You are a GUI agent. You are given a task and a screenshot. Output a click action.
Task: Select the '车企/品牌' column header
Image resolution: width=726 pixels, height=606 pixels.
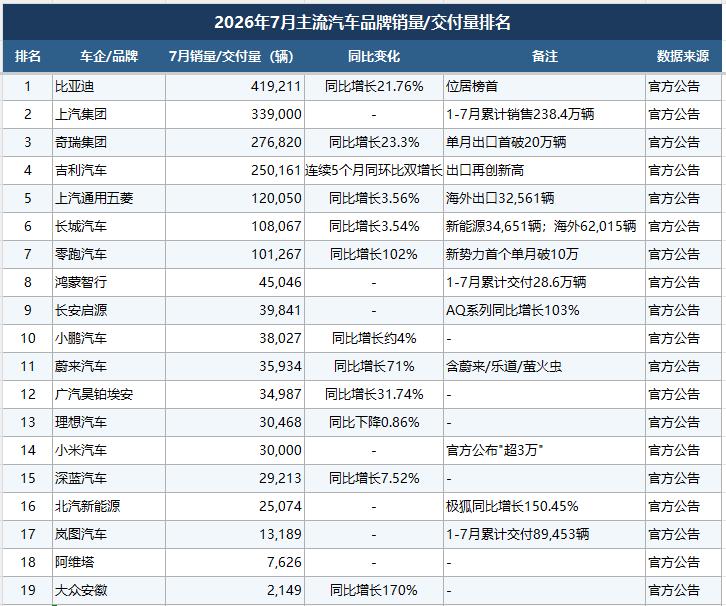point(109,56)
